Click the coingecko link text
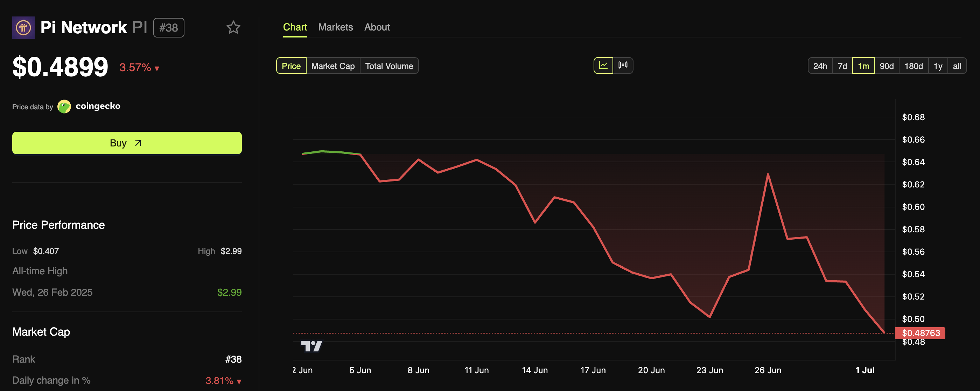 [x=98, y=106]
